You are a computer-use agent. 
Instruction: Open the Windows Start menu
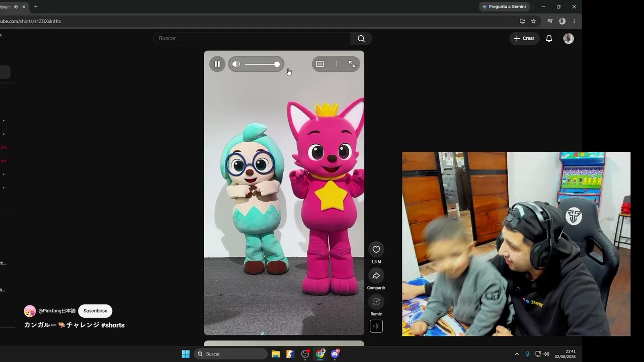[186, 354]
